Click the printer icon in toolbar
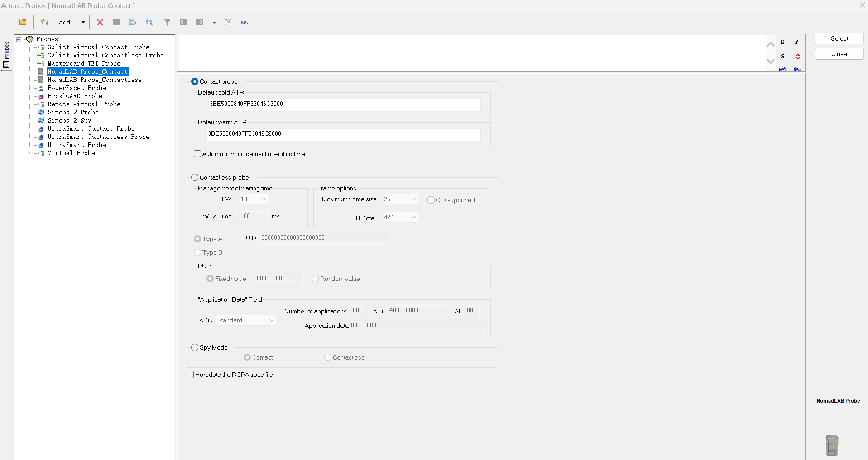This screenshot has width=868, height=460. point(132,22)
